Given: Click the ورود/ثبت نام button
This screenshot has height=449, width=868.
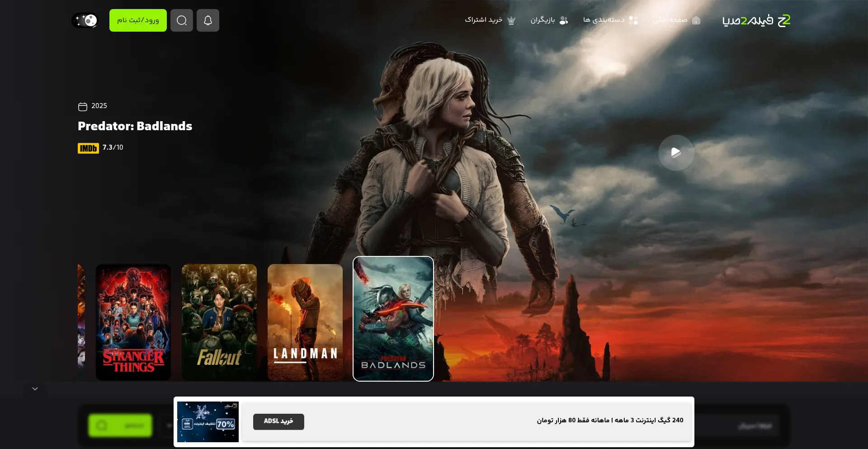Looking at the screenshot, I should pyautogui.click(x=138, y=20).
